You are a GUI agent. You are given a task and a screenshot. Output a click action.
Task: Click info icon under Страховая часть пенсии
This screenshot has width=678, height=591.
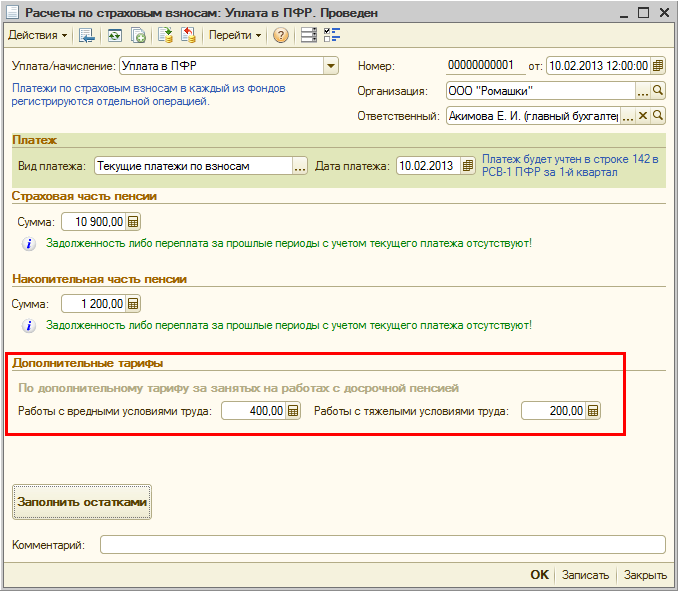pyautogui.click(x=29, y=244)
